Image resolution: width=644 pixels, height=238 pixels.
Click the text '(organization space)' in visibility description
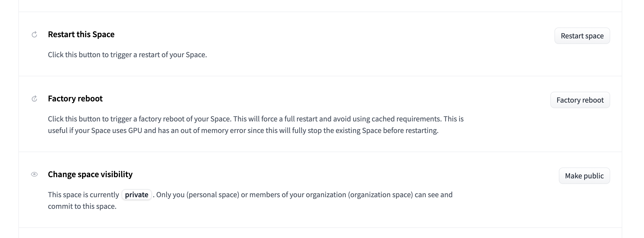tap(380, 195)
